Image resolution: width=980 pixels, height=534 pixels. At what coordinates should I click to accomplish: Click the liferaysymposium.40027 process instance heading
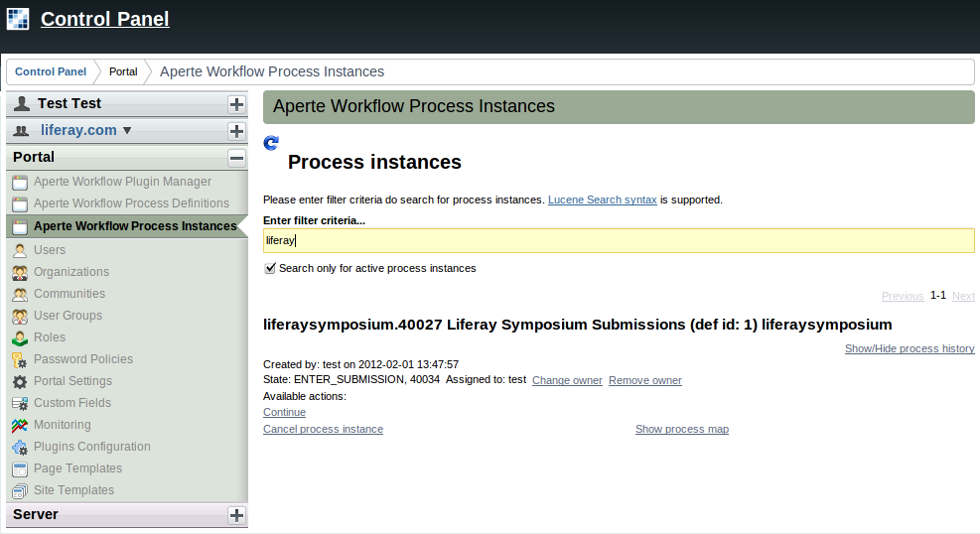pos(578,325)
